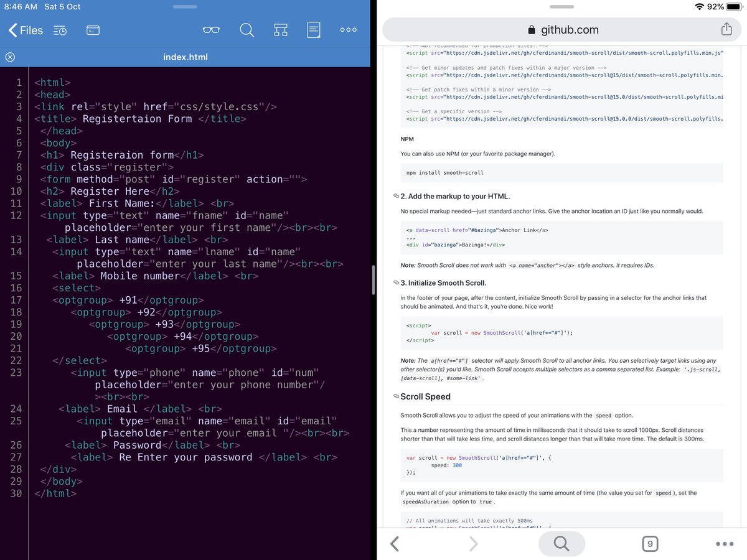Close the index.html tab
This screenshot has height=560, width=747.
[x=10, y=57]
